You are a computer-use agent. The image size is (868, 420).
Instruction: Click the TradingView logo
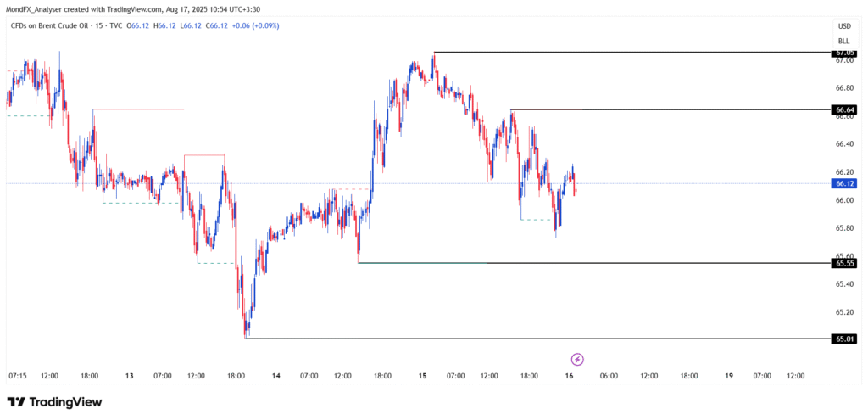pyautogui.click(x=54, y=401)
